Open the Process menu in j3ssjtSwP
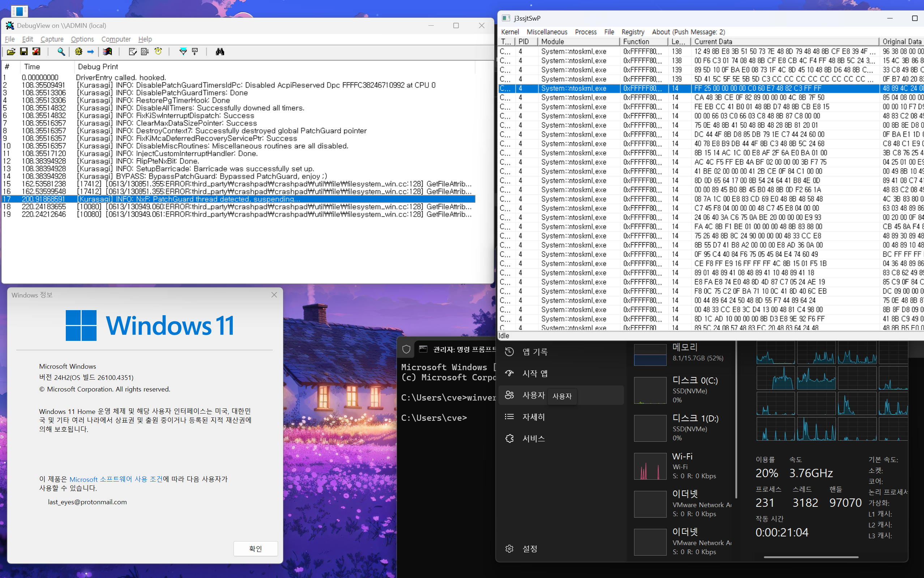This screenshot has width=924, height=578. 586,32
